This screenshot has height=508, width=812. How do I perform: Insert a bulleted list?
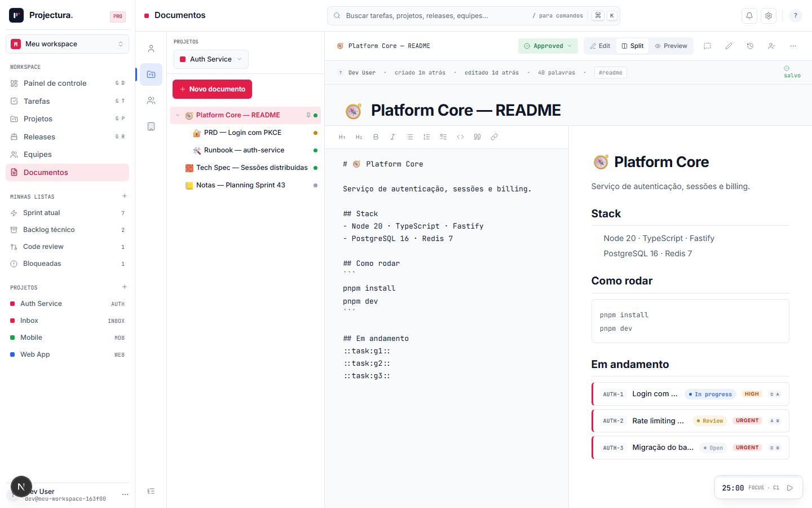click(x=409, y=137)
